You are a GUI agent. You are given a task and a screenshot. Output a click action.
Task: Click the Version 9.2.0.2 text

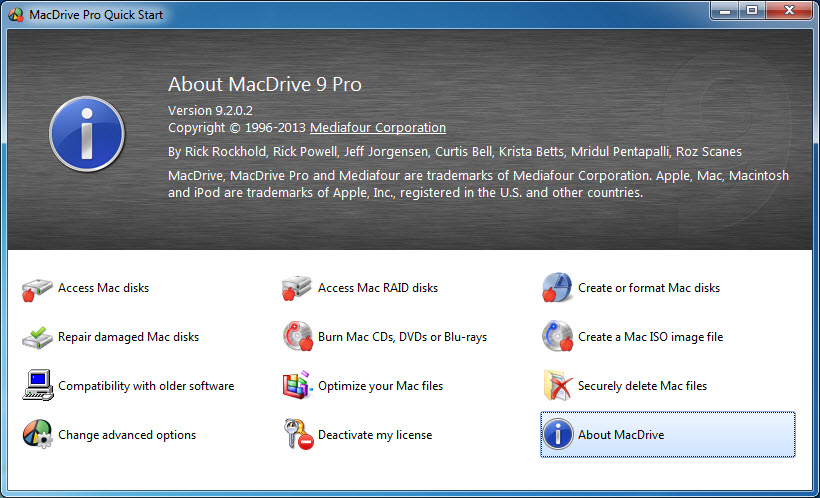pos(210,110)
